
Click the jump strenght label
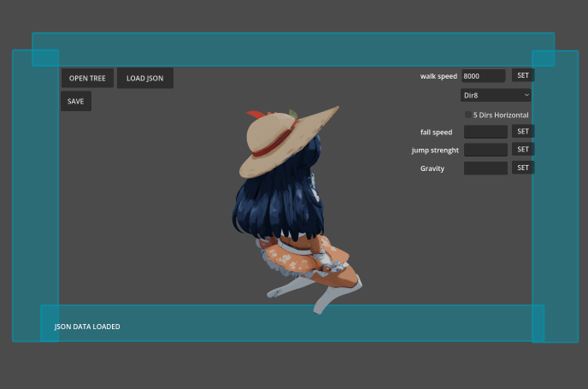pyautogui.click(x=435, y=150)
